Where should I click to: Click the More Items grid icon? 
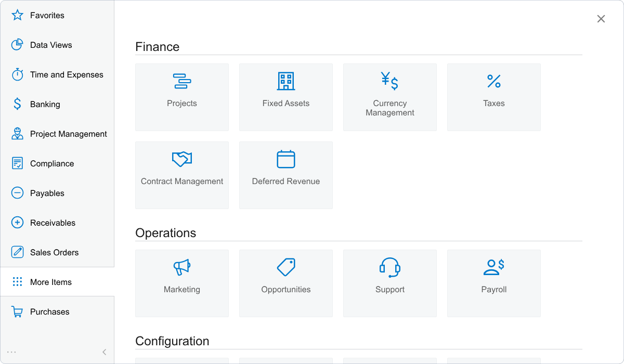[17, 282]
